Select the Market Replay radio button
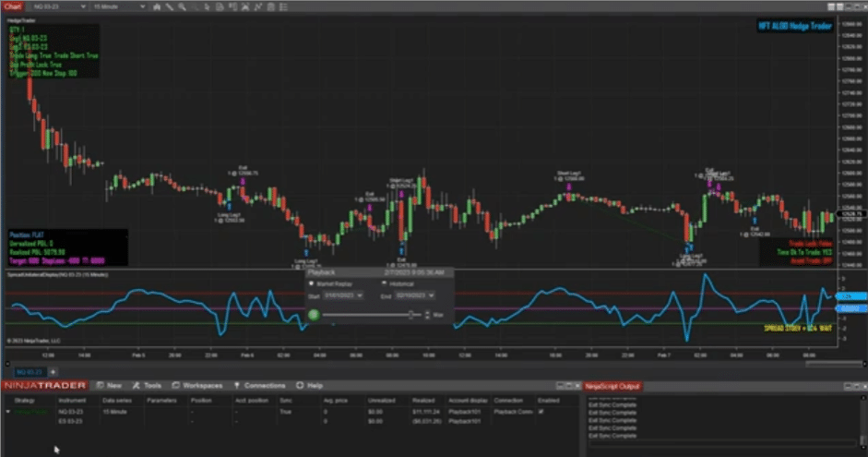 [311, 284]
